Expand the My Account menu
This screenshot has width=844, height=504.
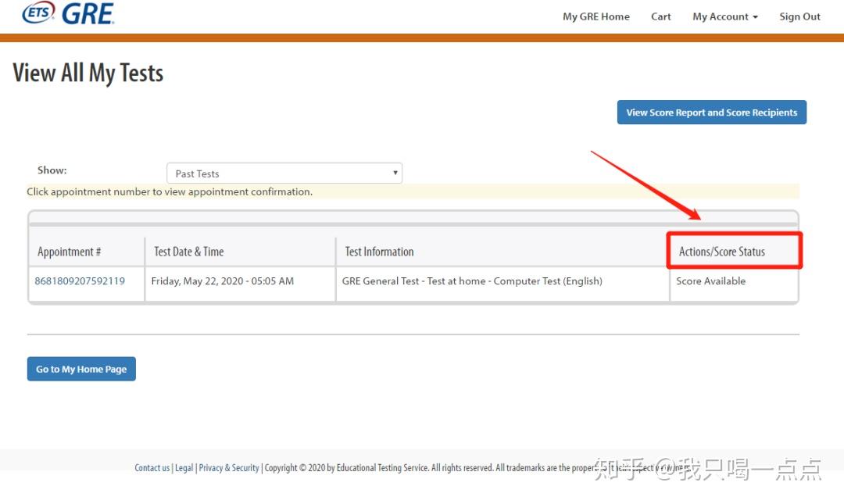(725, 16)
